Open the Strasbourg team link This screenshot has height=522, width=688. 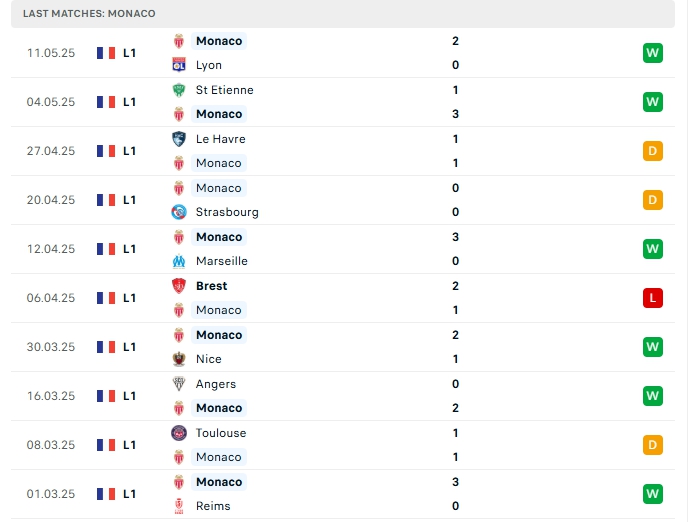tap(227, 212)
